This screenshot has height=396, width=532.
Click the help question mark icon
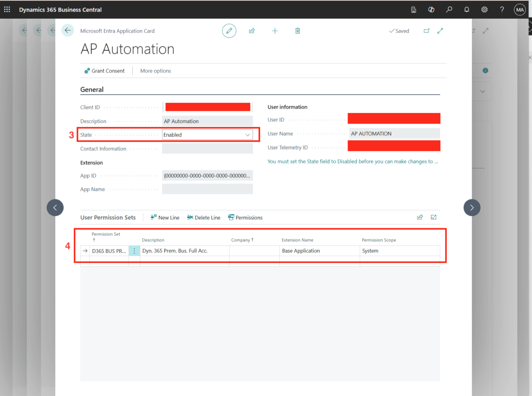point(502,10)
